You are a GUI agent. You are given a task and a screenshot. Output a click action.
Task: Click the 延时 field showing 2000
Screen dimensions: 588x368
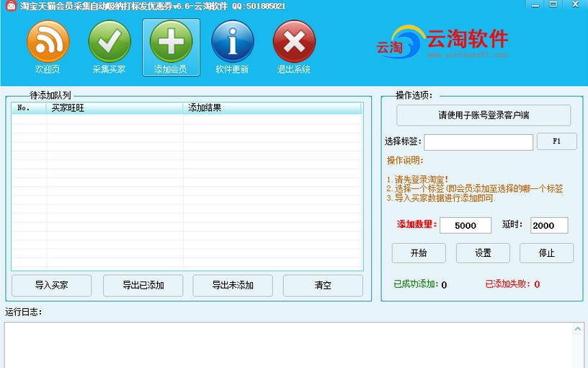pyautogui.click(x=549, y=225)
